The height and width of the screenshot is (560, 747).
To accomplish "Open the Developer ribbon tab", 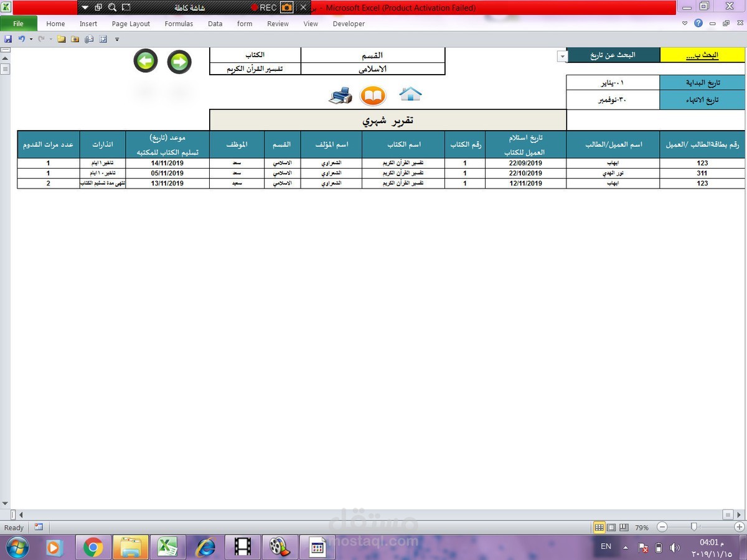I will pyautogui.click(x=349, y=24).
